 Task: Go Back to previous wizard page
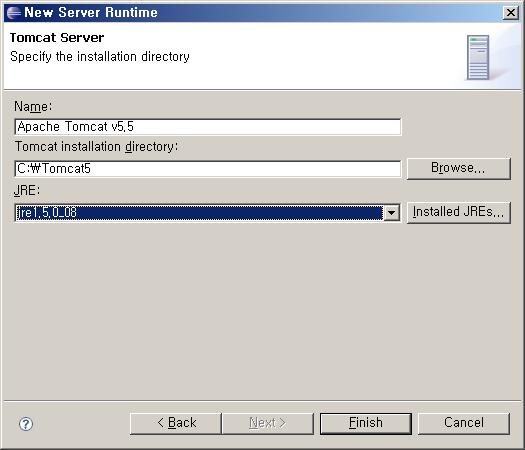point(176,423)
